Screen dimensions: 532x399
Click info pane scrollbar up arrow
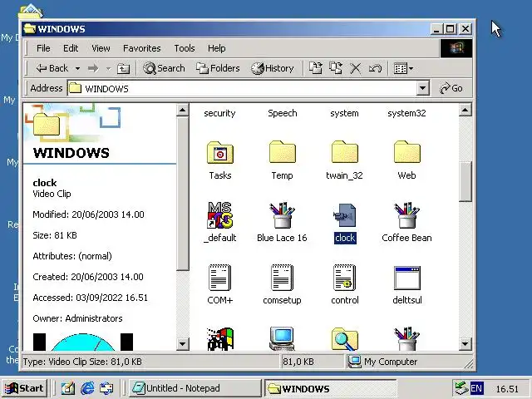point(183,110)
